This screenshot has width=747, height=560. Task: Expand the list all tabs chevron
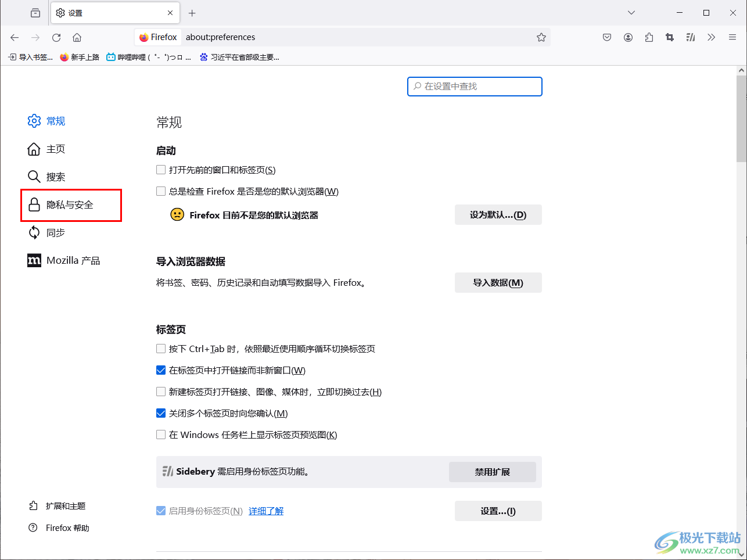pos(631,13)
